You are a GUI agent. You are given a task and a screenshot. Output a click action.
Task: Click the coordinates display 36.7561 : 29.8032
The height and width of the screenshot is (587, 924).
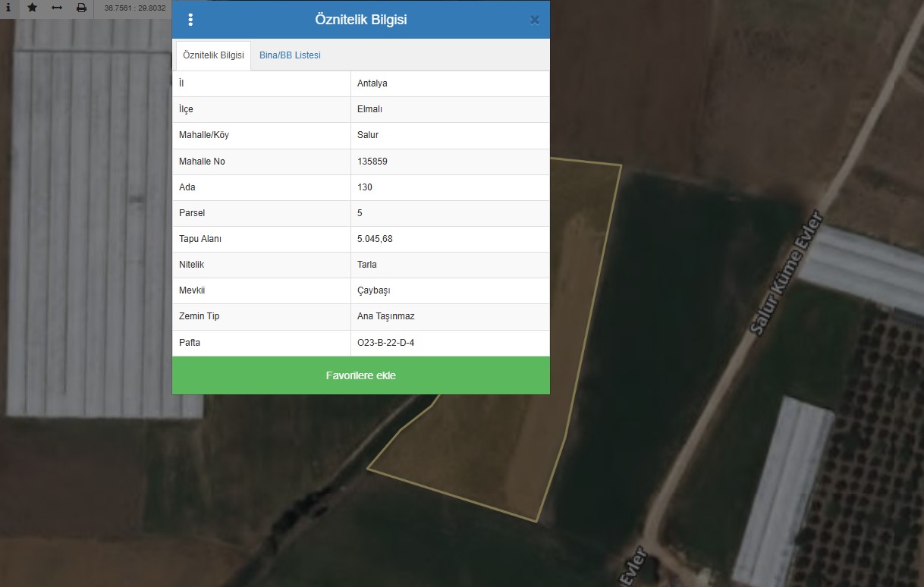[x=135, y=8]
